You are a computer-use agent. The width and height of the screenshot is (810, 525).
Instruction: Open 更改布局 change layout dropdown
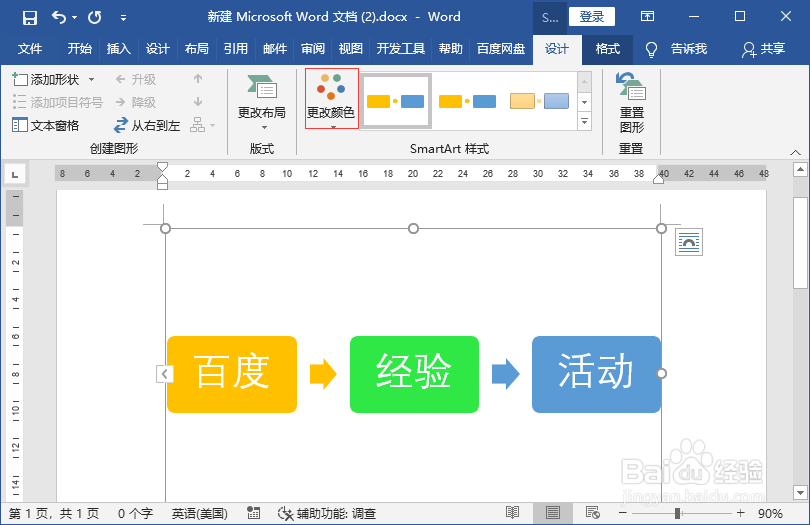pos(262,102)
